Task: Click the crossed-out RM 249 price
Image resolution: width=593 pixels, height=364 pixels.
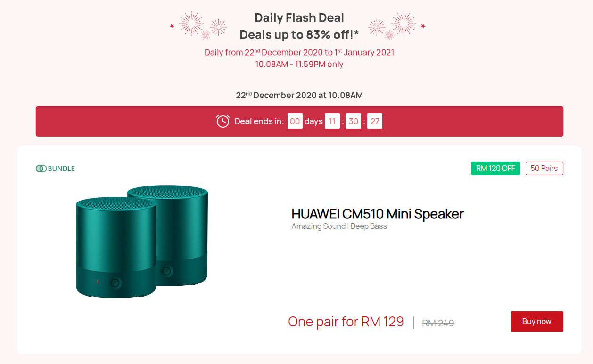Action: [x=437, y=323]
